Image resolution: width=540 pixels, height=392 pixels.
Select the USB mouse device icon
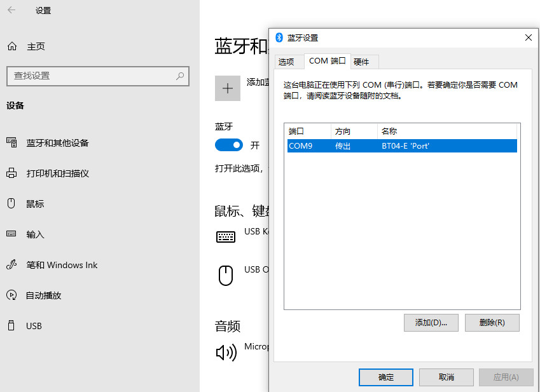coord(226,276)
